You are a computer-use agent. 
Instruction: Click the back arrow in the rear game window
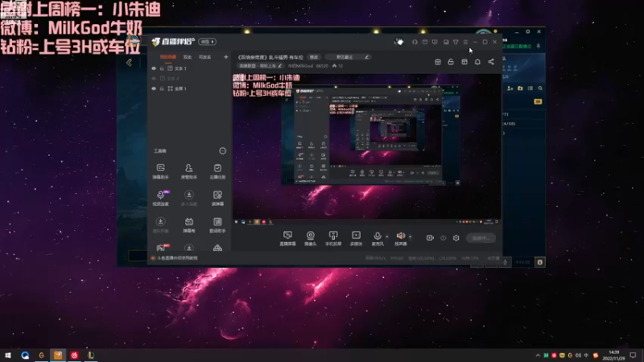pyautogui.click(x=129, y=63)
